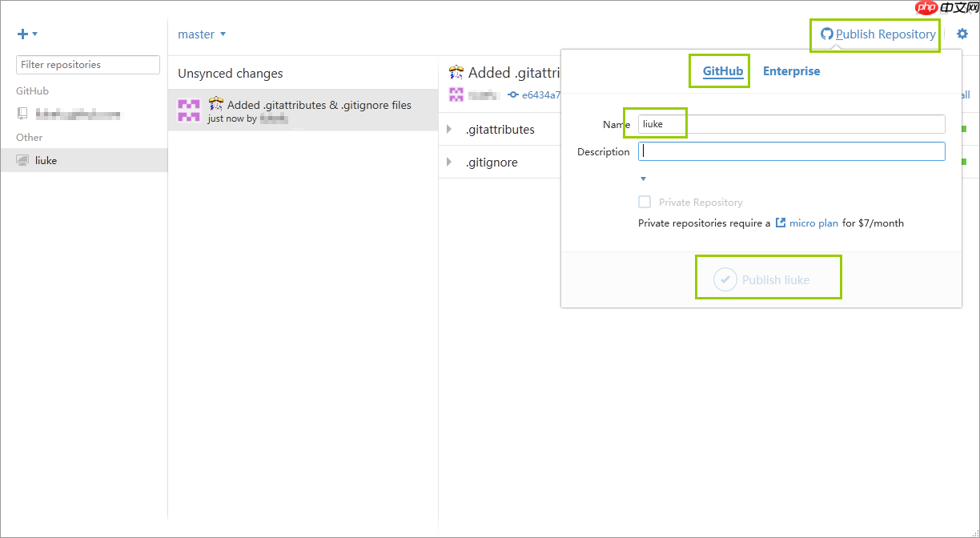
Task: Open the add repository plus icon
Action: 22,34
